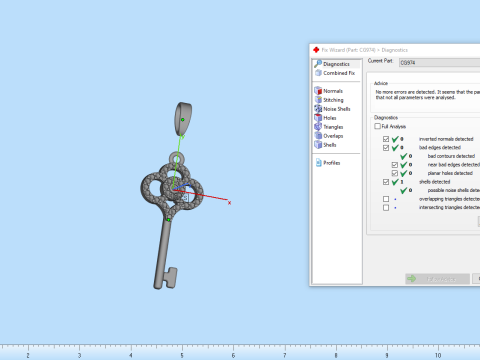480x360 pixels.
Task: Select the Holes fix step
Action: pos(325,118)
